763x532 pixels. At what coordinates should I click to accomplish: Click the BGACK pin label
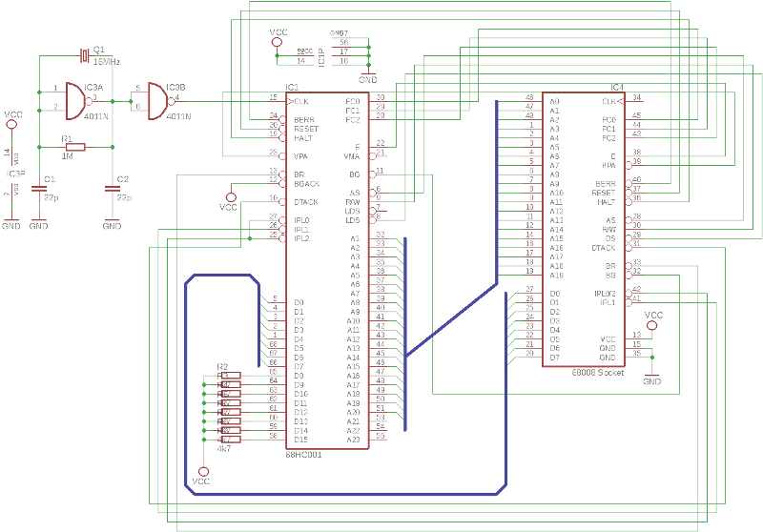306,184
